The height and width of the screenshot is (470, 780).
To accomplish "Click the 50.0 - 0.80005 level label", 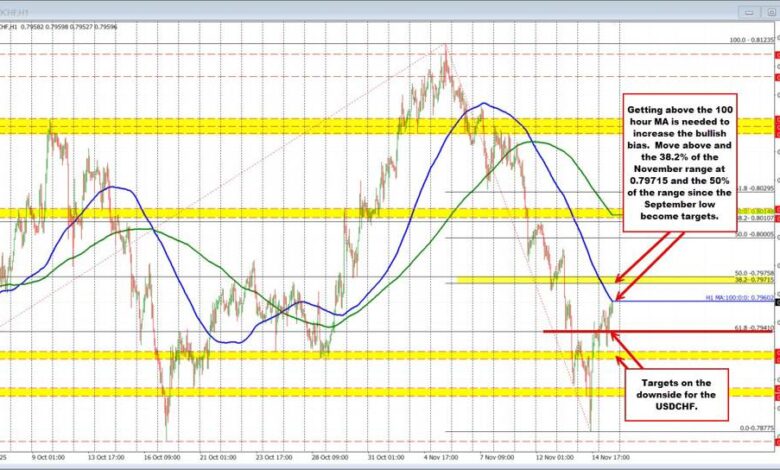I will tap(753, 233).
